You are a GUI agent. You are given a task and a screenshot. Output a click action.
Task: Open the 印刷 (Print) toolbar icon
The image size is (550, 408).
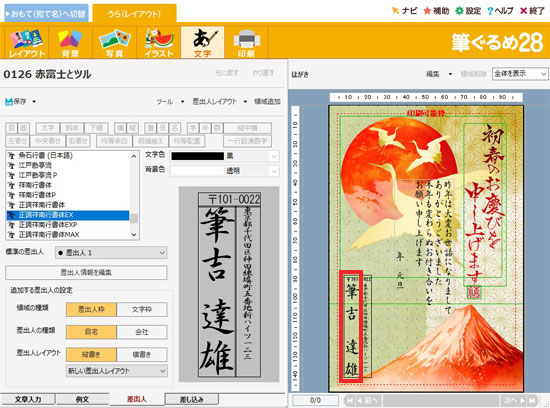(246, 43)
